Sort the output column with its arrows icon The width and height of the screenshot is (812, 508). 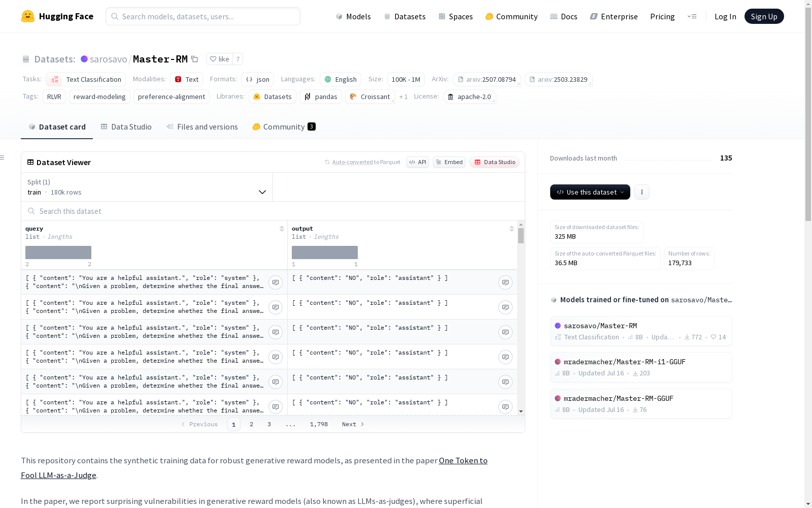[x=512, y=229]
